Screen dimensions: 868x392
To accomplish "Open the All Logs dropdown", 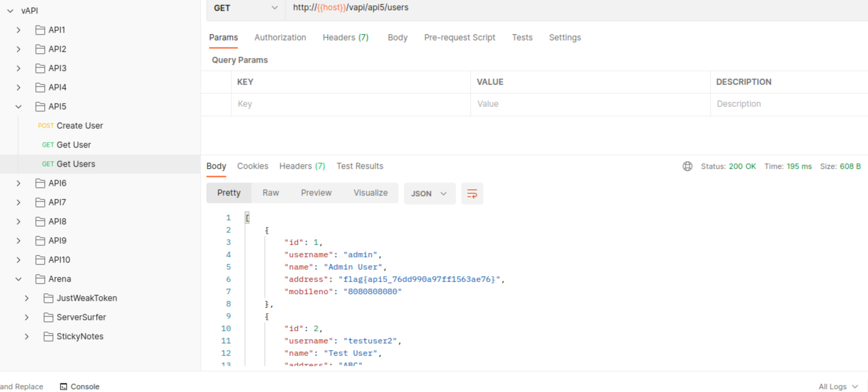I will coord(838,387).
